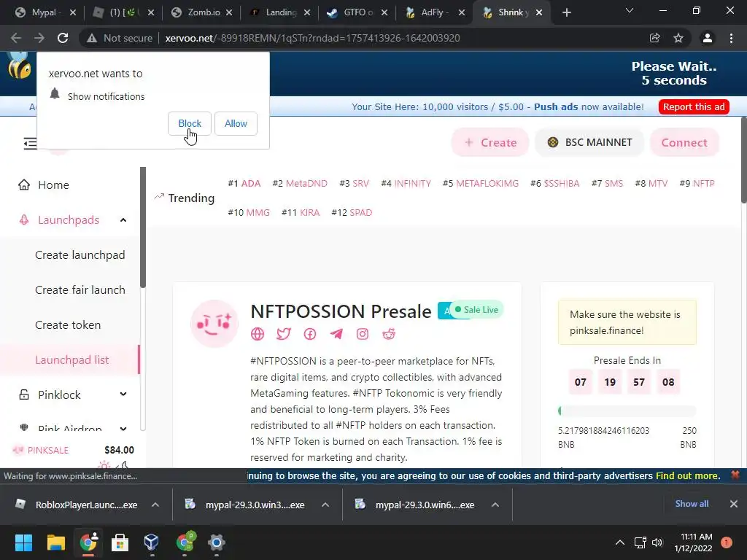Click the Report this ad button

[x=694, y=106]
